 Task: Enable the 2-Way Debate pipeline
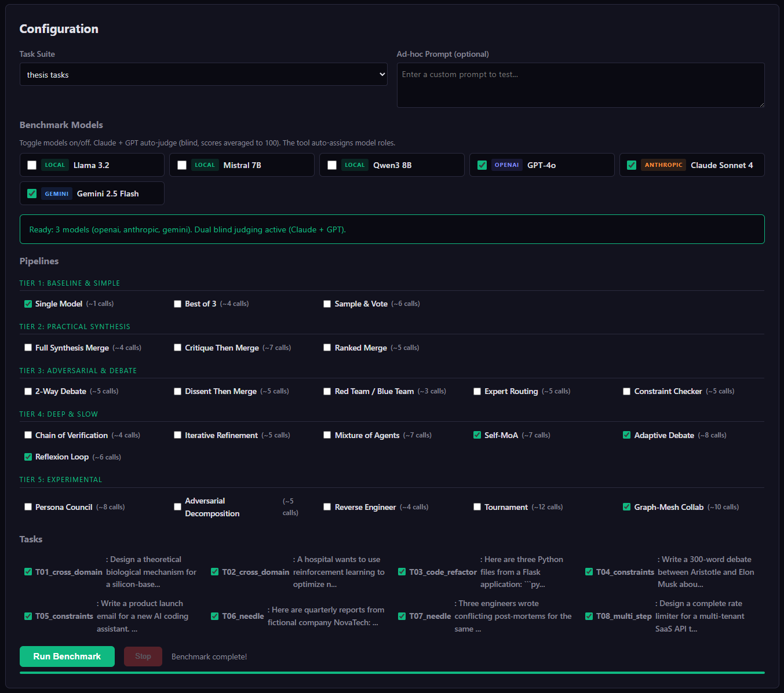click(28, 391)
